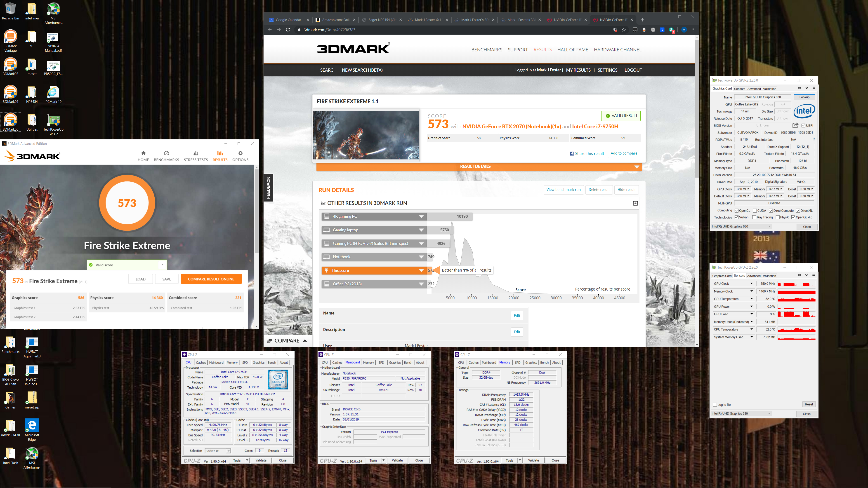The width and height of the screenshot is (868, 488).
Task: Go to Home in the 3DMark app
Action: point(143,156)
